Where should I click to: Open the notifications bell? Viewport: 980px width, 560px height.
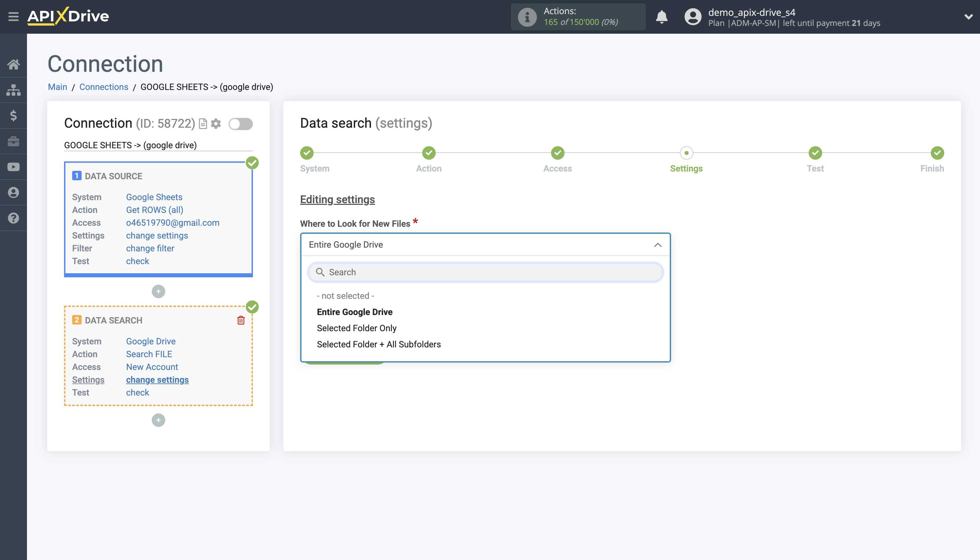click(x=662, y=17)
